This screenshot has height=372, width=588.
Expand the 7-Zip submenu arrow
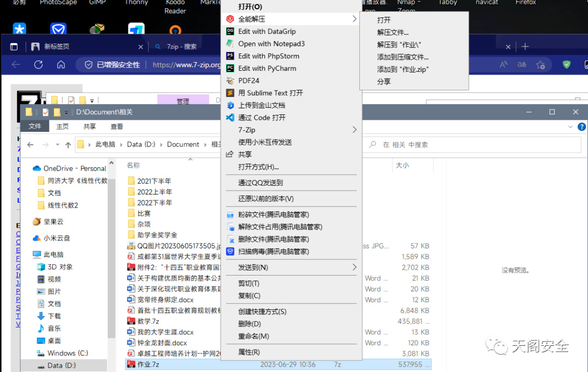pos(354,130)
